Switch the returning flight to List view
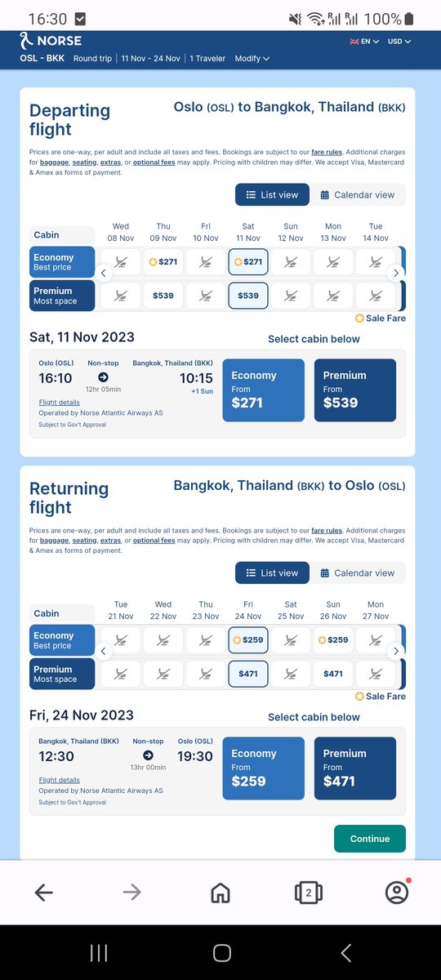The width and height of the screenshot is (441, 980). click(273, 572)
